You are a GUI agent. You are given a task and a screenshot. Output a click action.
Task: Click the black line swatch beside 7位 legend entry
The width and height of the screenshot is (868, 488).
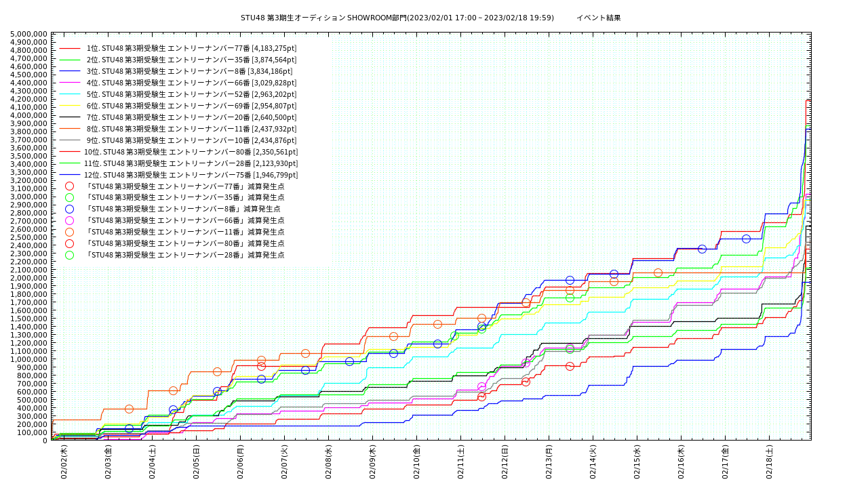[69, 117]
